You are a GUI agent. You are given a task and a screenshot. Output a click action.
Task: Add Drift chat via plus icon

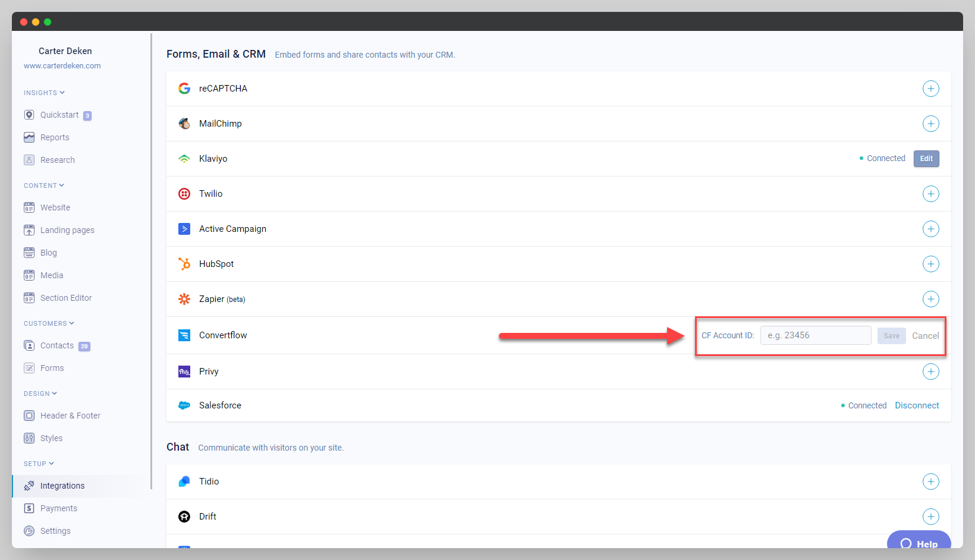pyautogui.click(x=930, y=517)
